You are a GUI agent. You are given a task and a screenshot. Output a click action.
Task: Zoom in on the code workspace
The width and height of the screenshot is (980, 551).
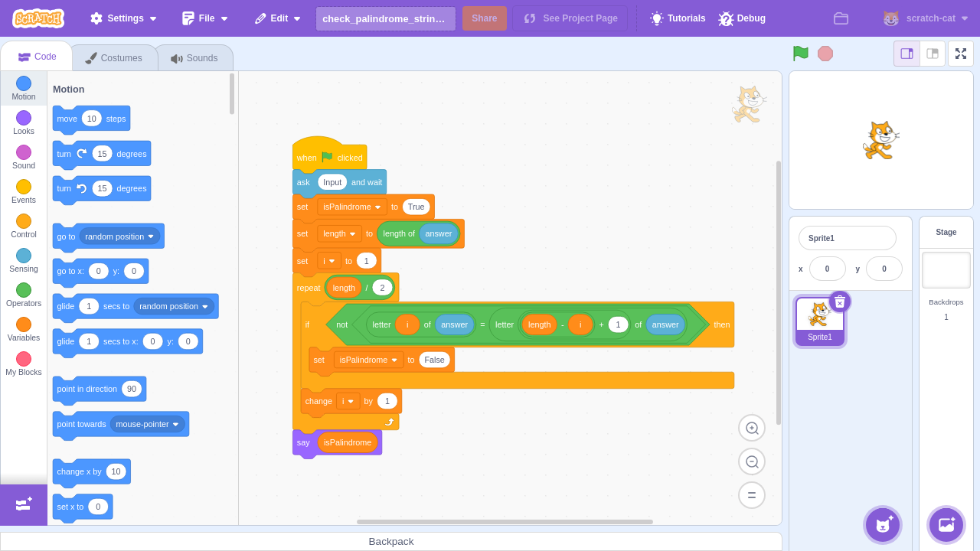tap(752, 428)
